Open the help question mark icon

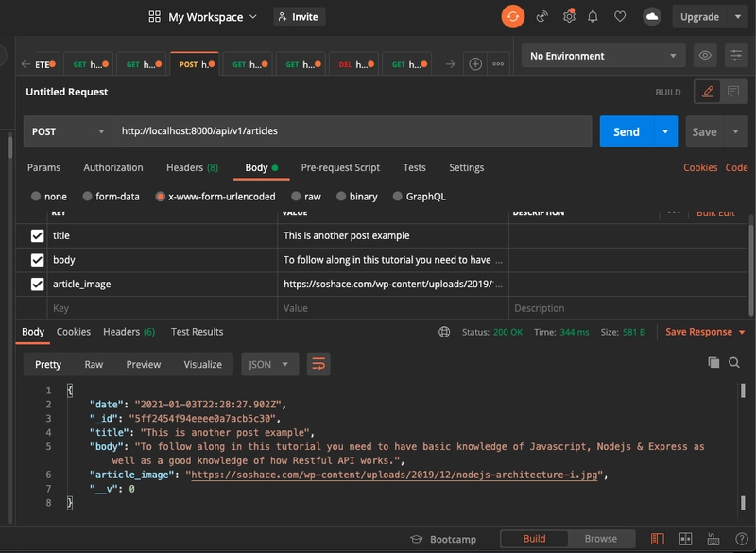tap(742, 539)
